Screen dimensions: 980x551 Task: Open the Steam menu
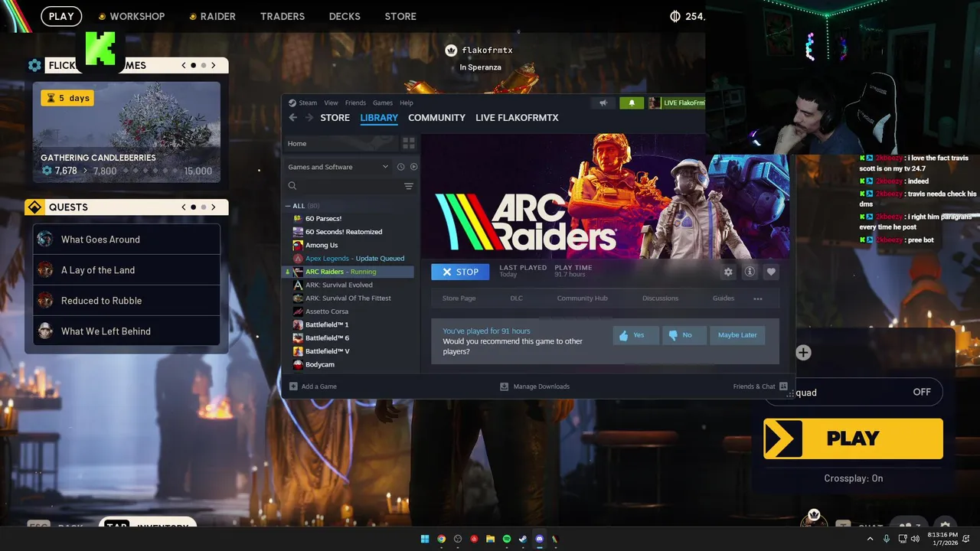coord(308,103)
